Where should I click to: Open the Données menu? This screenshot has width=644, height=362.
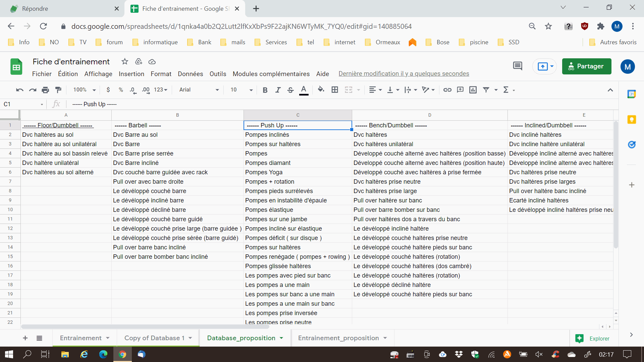coord(190,74)
